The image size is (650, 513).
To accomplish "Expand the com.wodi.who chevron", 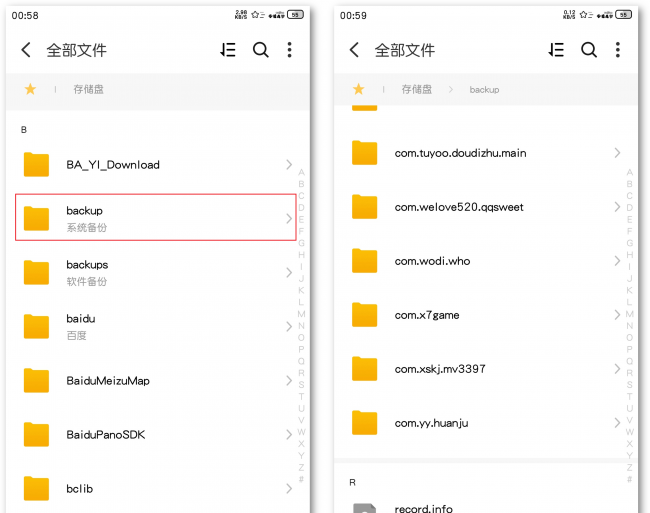I will pos(617,261).
